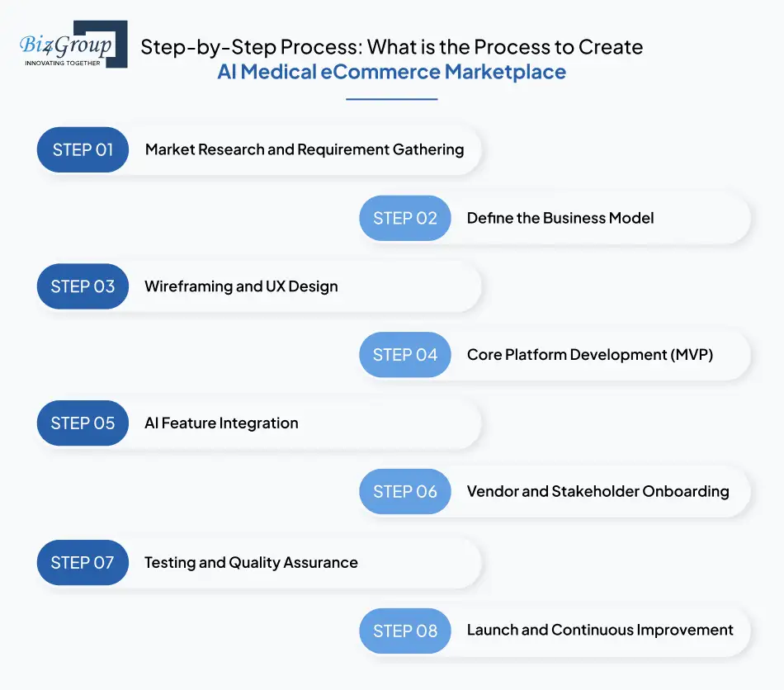This screenshot has width=784, height=690.
Task: Click the STEP 05 pill badge
Action: pos(83,423)
